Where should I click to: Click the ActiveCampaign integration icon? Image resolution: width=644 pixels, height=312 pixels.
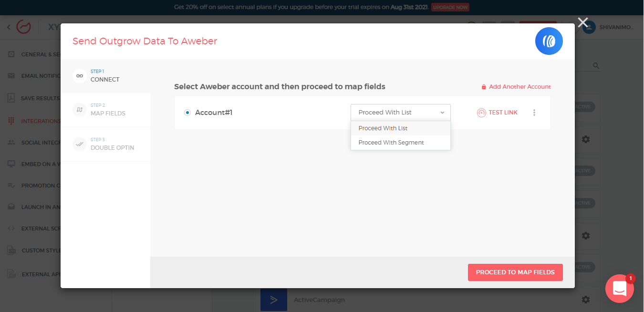pyautogui.click(x=273, y=300)
